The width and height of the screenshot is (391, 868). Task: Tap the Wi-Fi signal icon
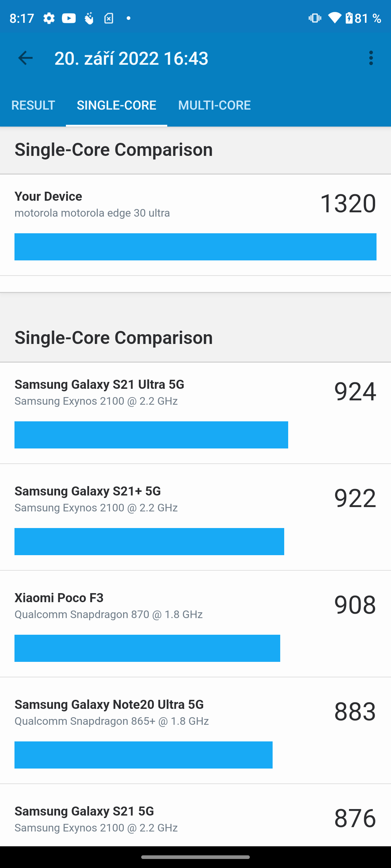tap(335, 18)
